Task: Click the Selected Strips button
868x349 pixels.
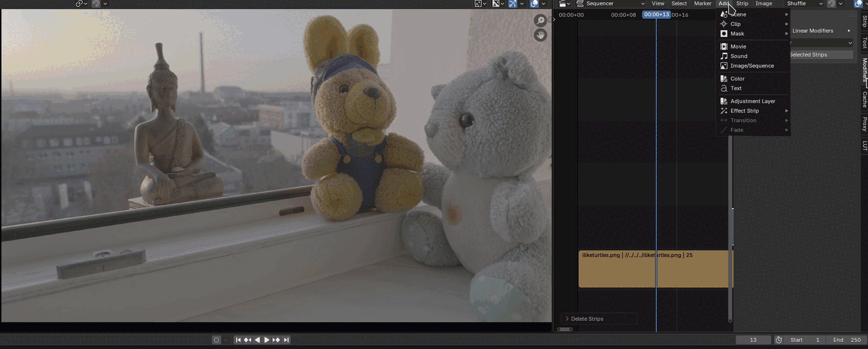Action: click(x=821, y=55)
